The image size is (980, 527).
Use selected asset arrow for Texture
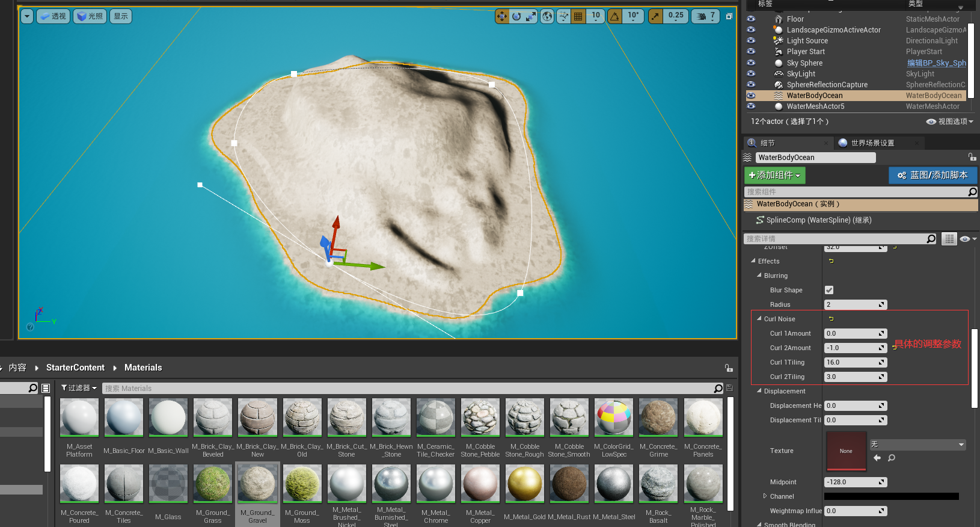pyautogui.click(x=877, y=458)
